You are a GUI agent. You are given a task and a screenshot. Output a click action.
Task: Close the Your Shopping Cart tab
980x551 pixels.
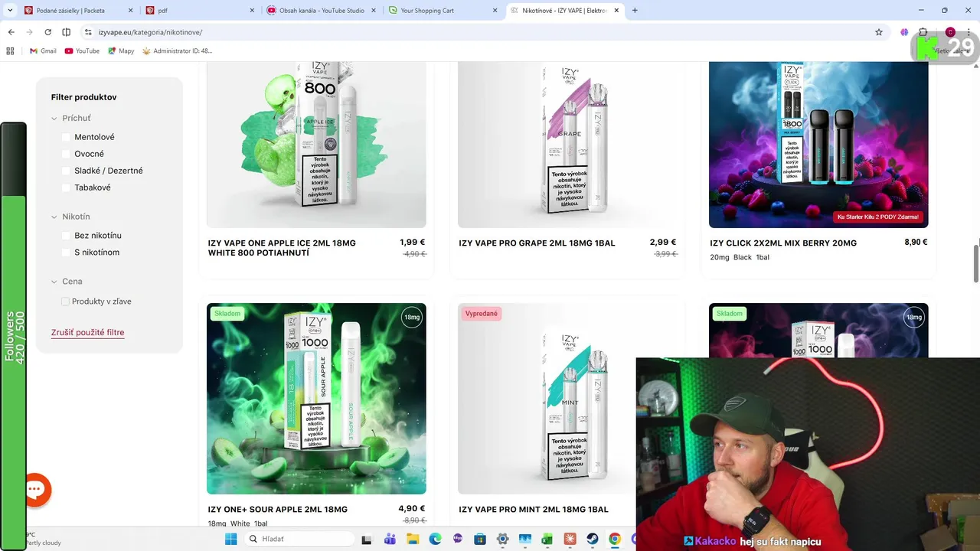[495, 11]
